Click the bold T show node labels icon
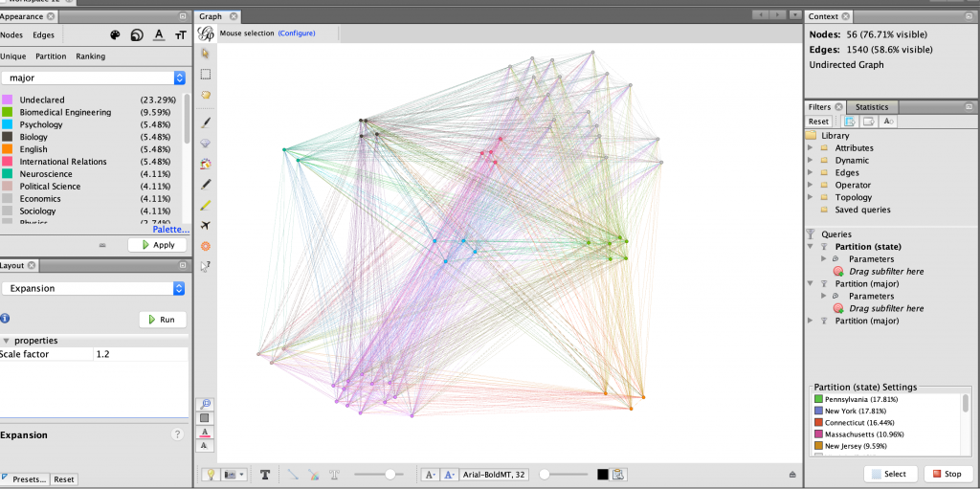The image size is (980, 489). point(265,474)
